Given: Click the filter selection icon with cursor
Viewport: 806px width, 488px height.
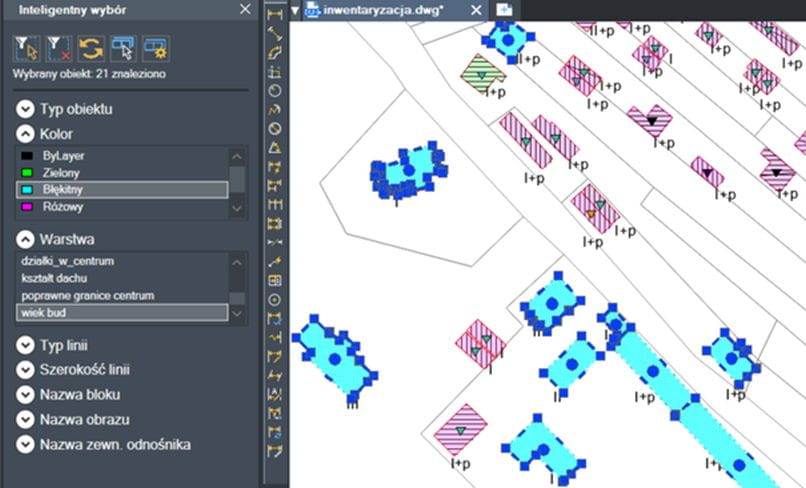Looking at the screenshot, I should coord(25,48).
